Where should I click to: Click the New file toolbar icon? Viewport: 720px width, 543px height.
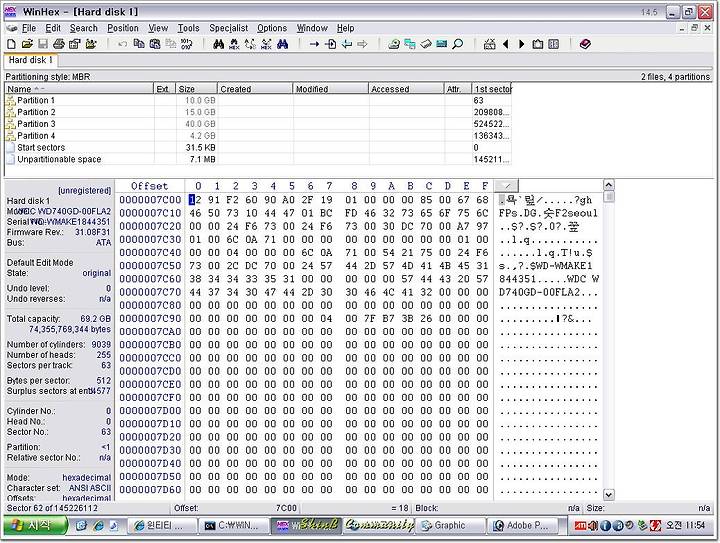pos(11,44)
